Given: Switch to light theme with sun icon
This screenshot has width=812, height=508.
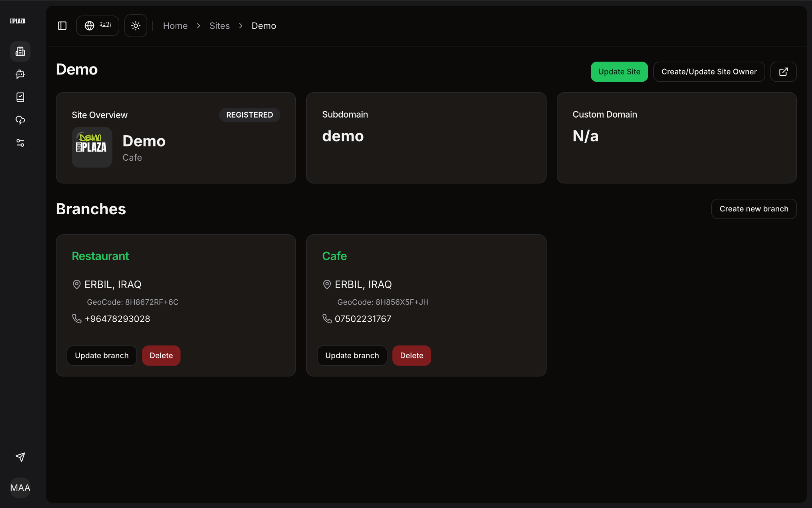Looking at the screenshot, I should [x=136, y=26].
